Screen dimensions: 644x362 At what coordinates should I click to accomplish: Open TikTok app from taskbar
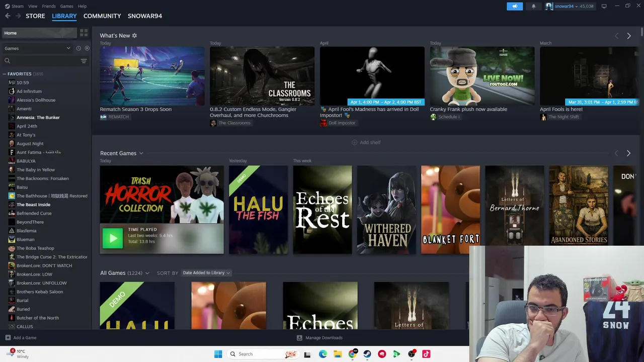point(426,354)
